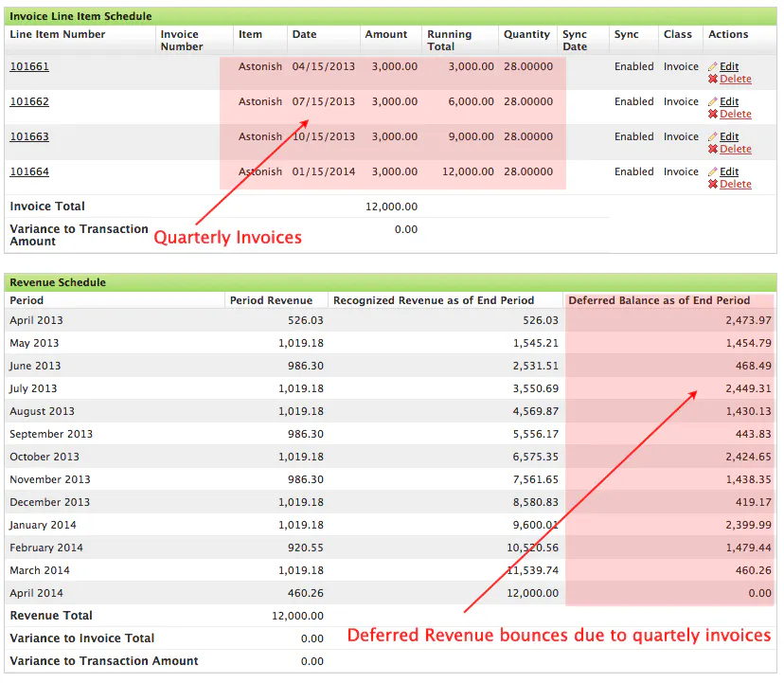
Task: Click the Quantity column header
Action: [526, 34]
